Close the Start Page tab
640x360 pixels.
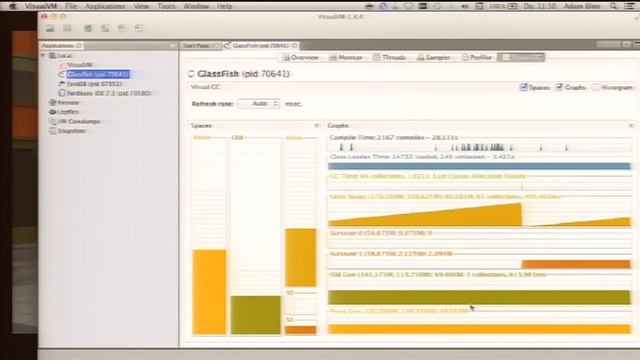coord(216,45)
